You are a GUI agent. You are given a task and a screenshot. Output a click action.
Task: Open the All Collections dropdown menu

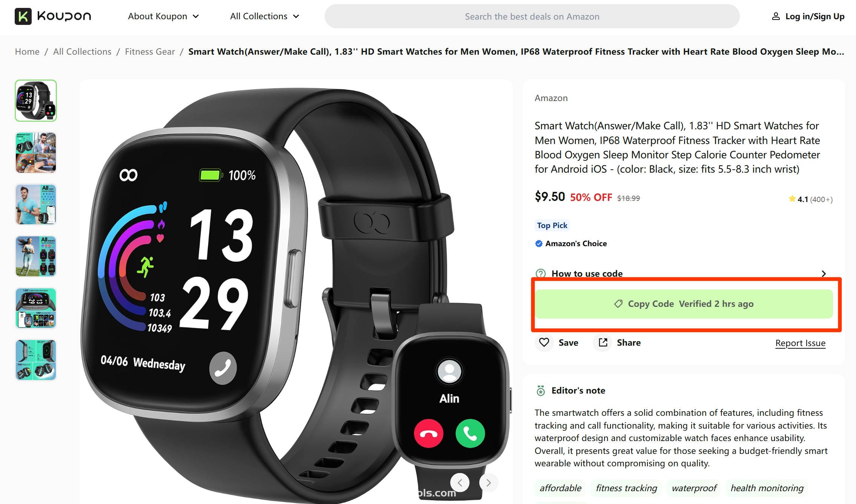click(264, 16)
